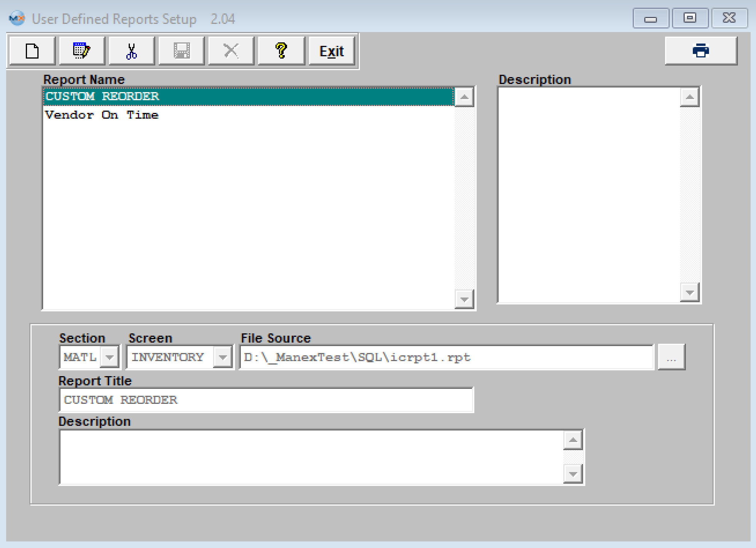Click the MX application logo icon
This screenshot has height=548, width=756.
pos(17,18)
